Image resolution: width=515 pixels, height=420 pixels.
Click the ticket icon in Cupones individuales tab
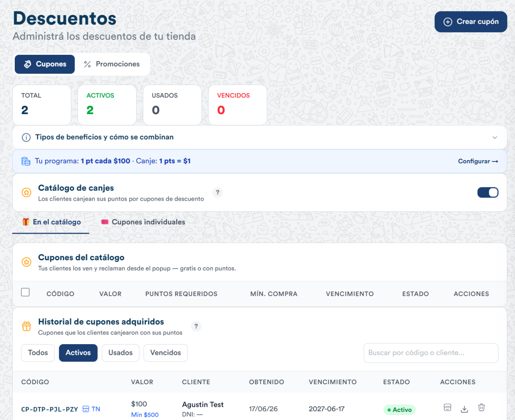pyautogui.click(x=105, y=222)
